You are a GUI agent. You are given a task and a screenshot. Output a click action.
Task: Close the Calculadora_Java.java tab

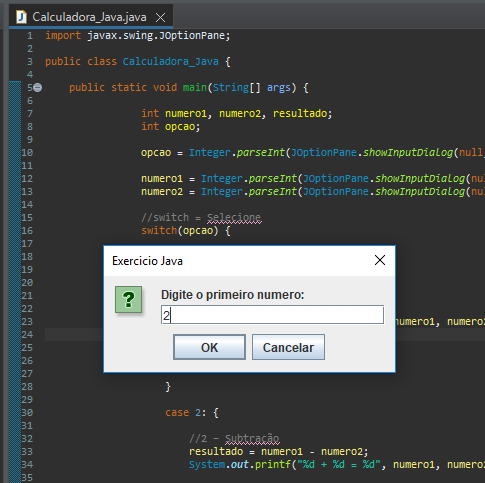click(x=161, y=17)
